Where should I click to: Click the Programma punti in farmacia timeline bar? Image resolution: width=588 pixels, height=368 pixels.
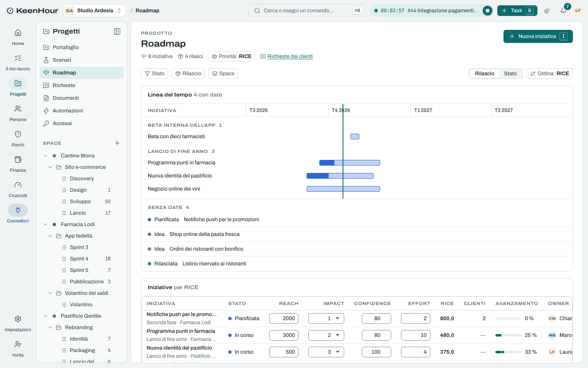point(350,163)
